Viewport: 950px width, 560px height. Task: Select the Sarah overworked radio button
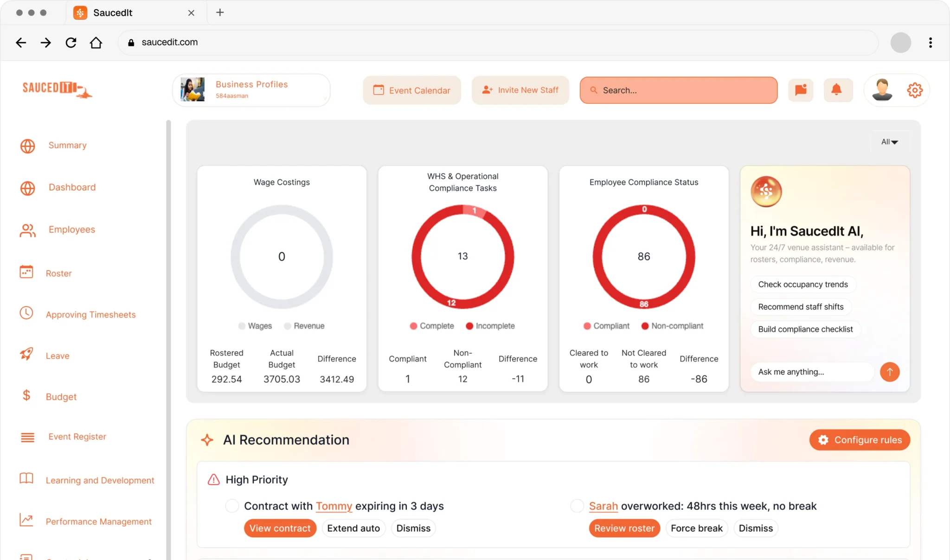click(x=577, y=506)
